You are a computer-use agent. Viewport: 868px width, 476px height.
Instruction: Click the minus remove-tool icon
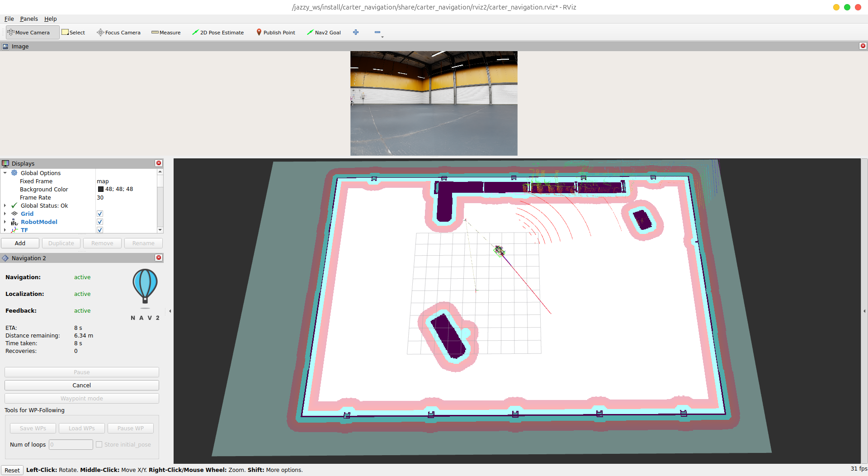pos(377,32)
